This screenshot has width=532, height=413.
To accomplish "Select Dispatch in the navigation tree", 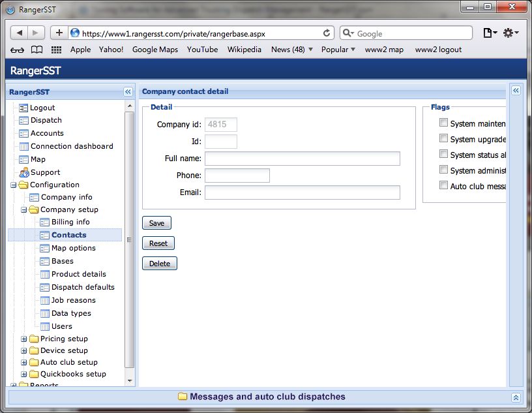I will pyautogui.click(x=46, y=120).
